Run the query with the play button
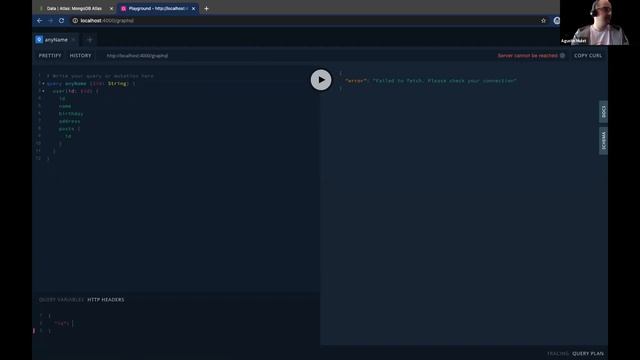Viewport: 640px width, 360px height. click(321, 80)
